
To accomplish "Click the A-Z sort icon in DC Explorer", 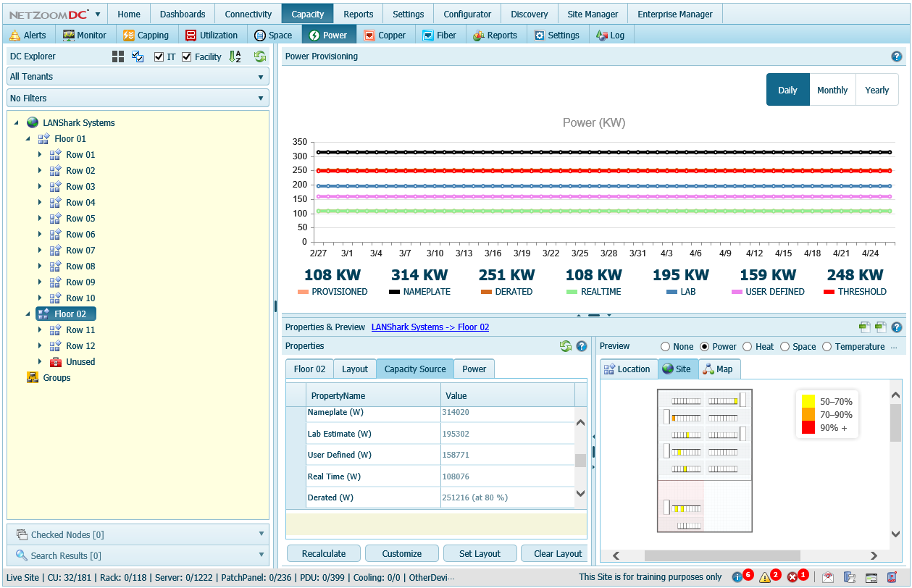I will 235,56.
